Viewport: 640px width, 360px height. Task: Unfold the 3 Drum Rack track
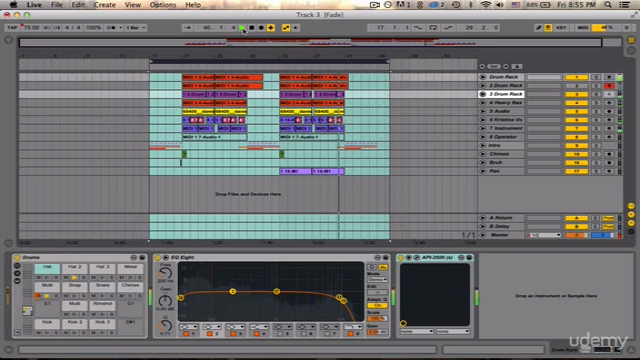482,94
